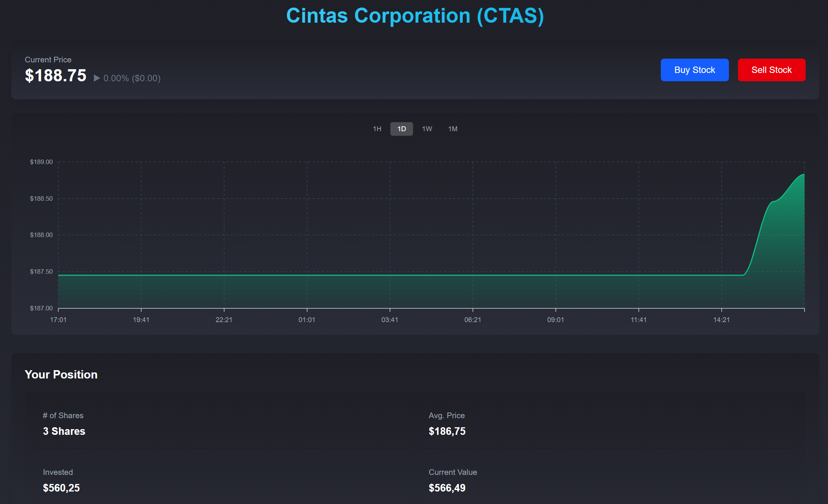Switch chart to 1W range
828x504 pixels.
pyautogui.click(x=427, y=129)
